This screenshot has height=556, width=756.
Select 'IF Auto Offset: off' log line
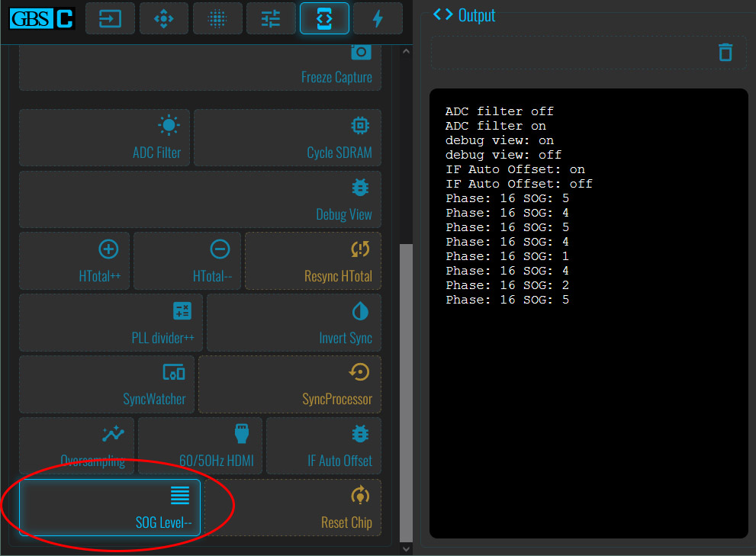[519, 184]
